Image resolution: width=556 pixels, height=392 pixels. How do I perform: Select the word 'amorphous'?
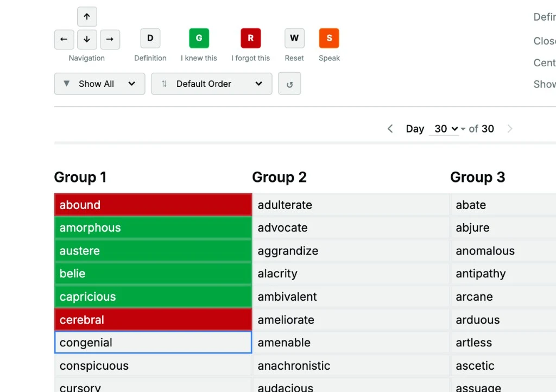point(153,227)
